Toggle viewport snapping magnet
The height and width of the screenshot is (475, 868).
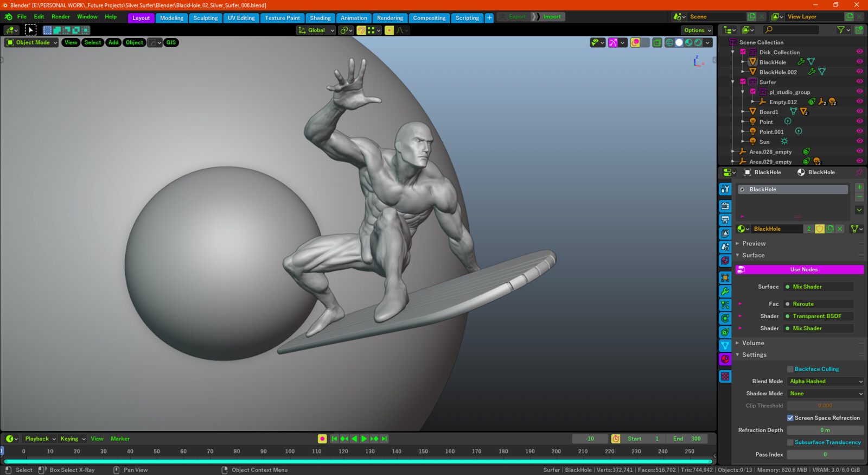click(361, 30)
